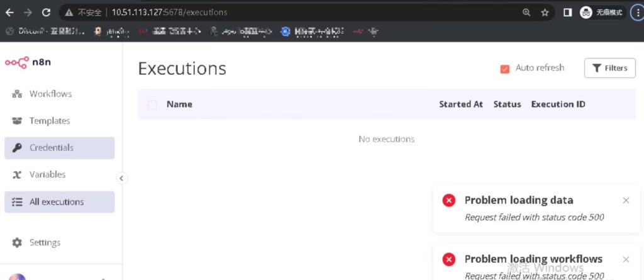Image resolution: width=644 pixels, height=280 pixels.
Task: Open the browser three-dot menu
Action: [x=636, y=12]
